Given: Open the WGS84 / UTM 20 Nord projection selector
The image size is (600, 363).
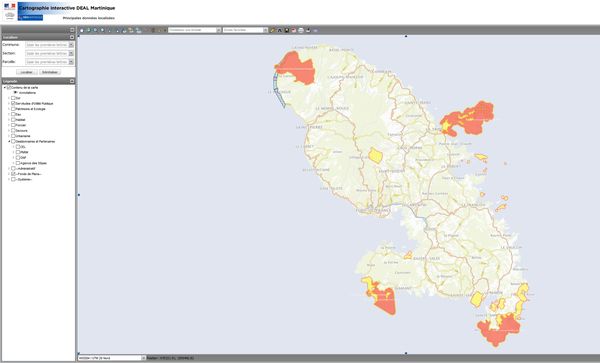Looking at the screenshot, I should 112,358.
